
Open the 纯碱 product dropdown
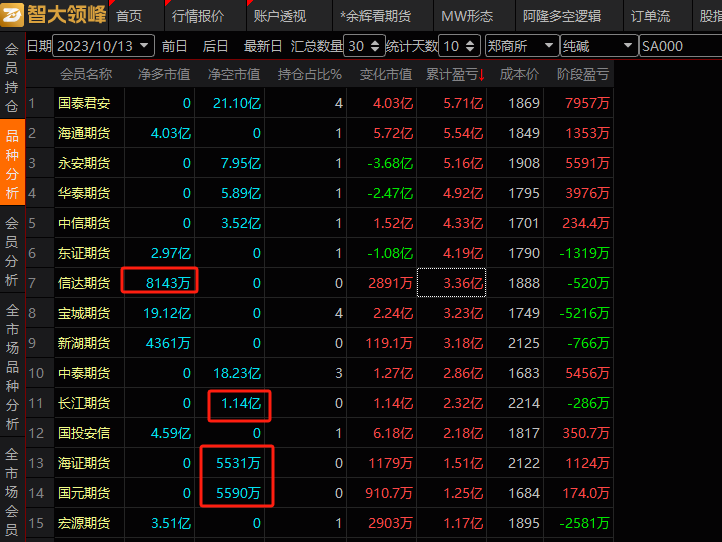(599, 46)
